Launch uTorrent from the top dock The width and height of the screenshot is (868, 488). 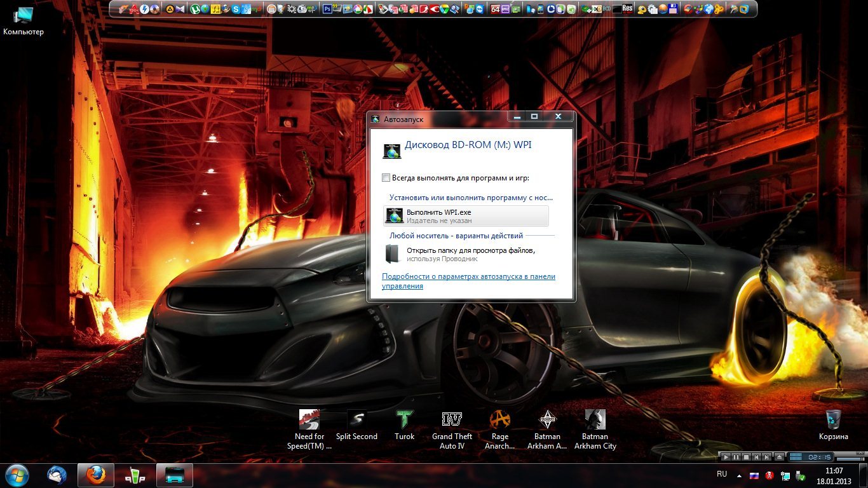tap(194, 9)
